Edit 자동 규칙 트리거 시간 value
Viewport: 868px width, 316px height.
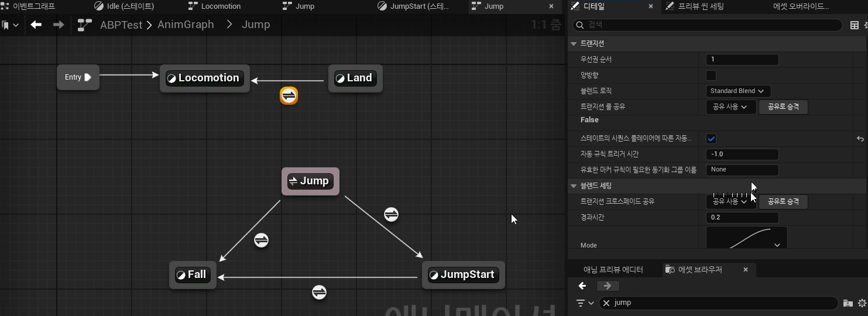click(x=742, y=154)
